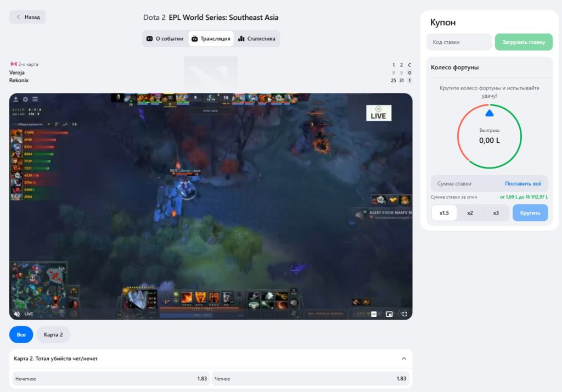Click the faded Dota 2 logo placeholder

click(211, 74)
